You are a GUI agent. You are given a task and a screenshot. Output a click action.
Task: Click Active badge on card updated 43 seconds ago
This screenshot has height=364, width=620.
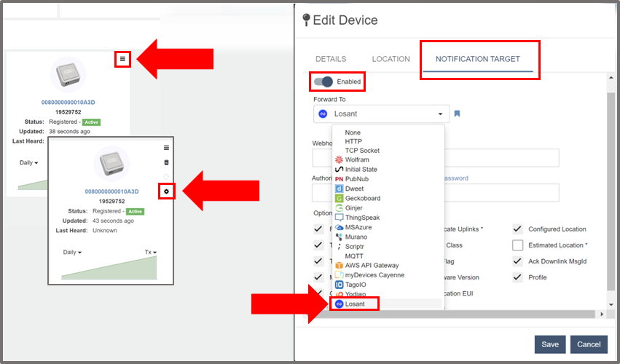pyautogui.click(x=135, y=211)
